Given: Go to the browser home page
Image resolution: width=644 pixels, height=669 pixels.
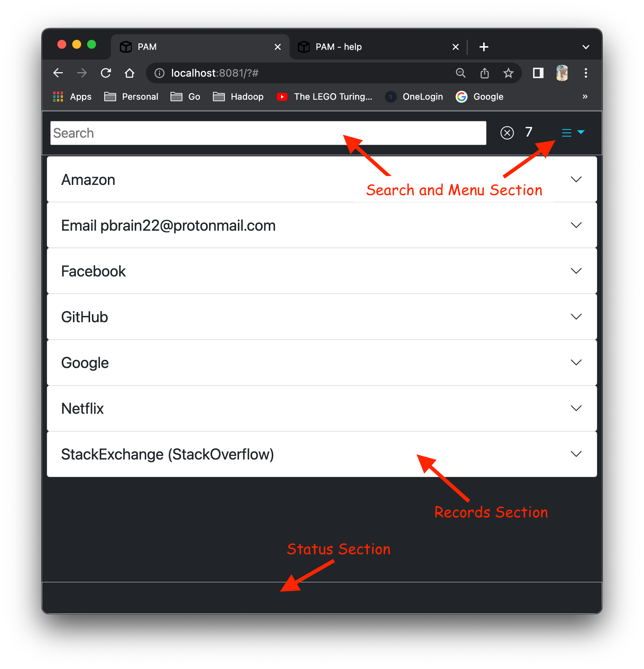Looking at the screenshot, I should click(x=130, y=73).
